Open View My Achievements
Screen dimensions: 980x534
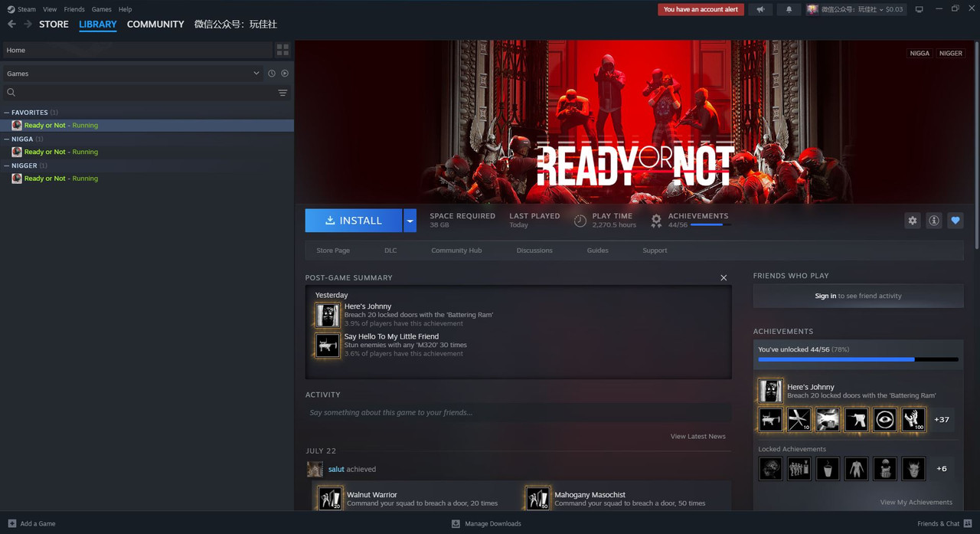tap(916, 503)
